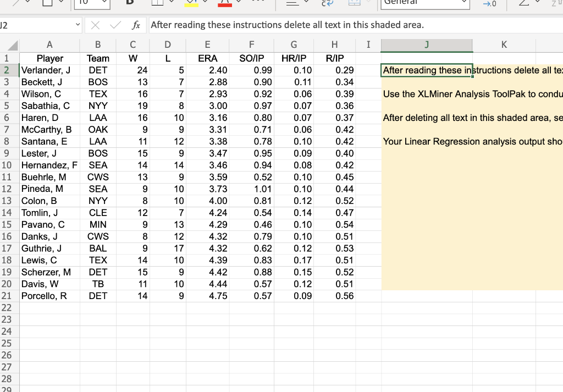Select the CLE team cell
563x392 pixels.
click(98, 213)
